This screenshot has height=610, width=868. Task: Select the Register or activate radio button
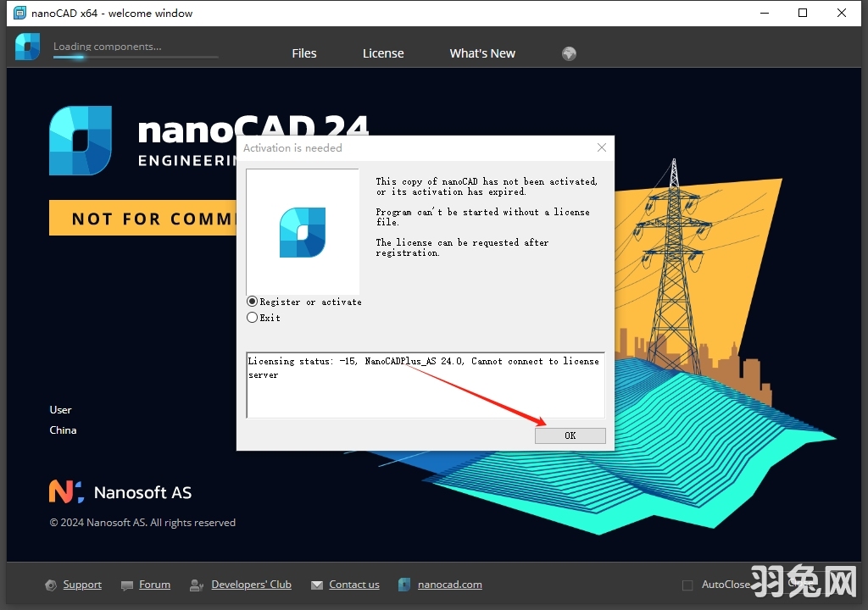click(x=252, y=301)
